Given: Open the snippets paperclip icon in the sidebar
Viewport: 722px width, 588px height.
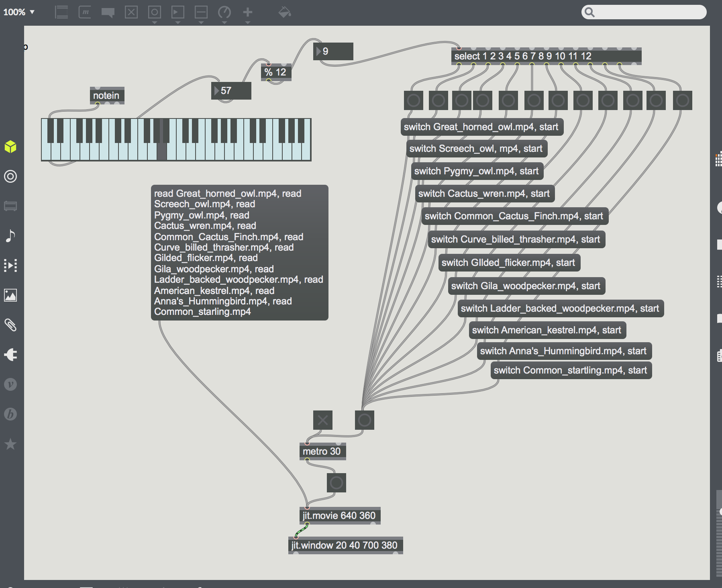Looking at the screenshot, I should click(x=11, y=325).
